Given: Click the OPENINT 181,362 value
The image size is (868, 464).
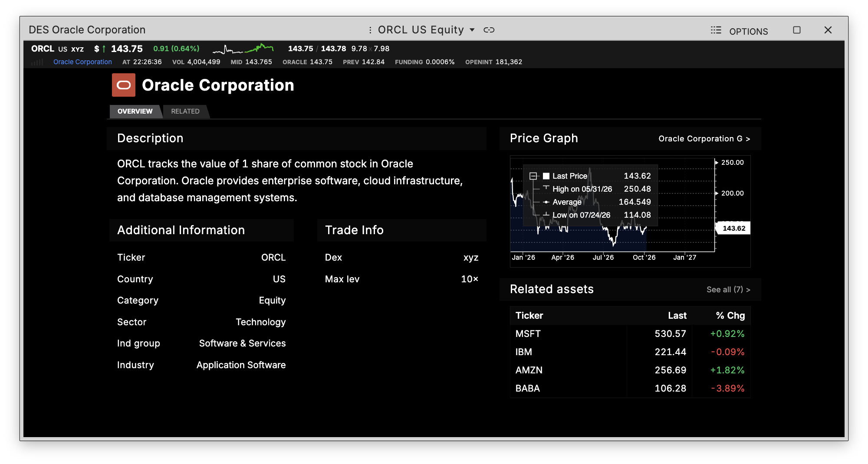Looking at the screenshot, I should pyautogui.click(x=494, y=62).
